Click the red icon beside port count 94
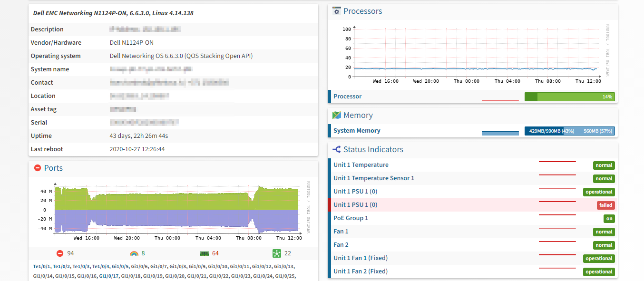The width and height of the screenshot is (644, 281). point(60,253)
